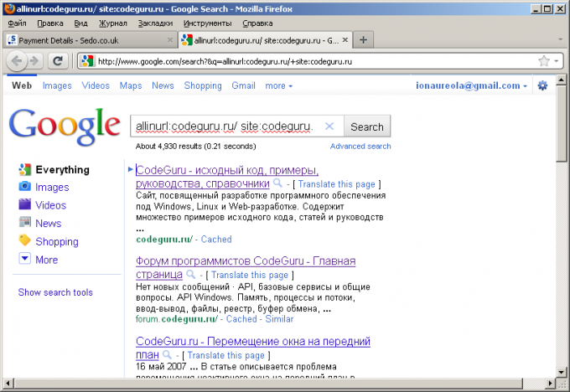Open a new tab with the plus button
The height and width of the screenshot is (392, 570).
363,39
